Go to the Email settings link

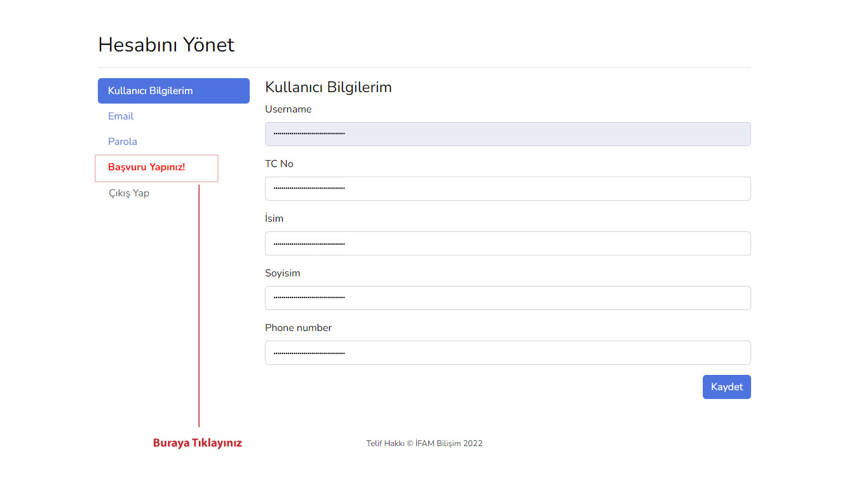point(121,116)
